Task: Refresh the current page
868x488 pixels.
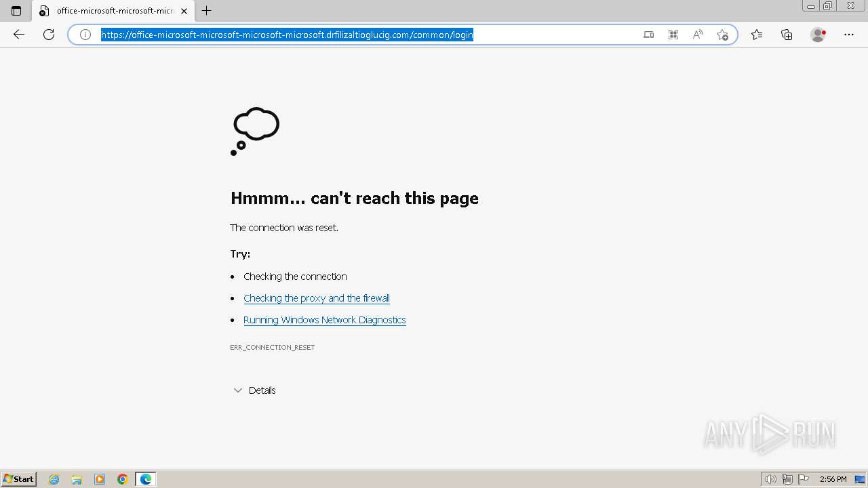Action: 49,35
